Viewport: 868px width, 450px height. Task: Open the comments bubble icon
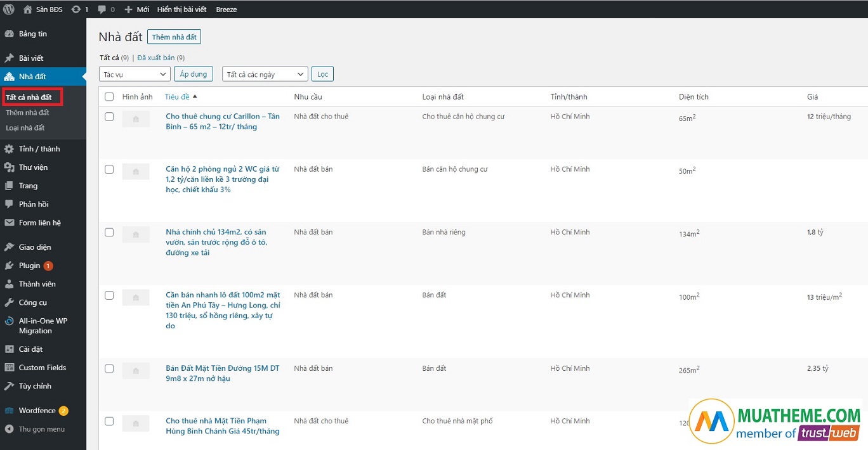click(x=102, y=10)
